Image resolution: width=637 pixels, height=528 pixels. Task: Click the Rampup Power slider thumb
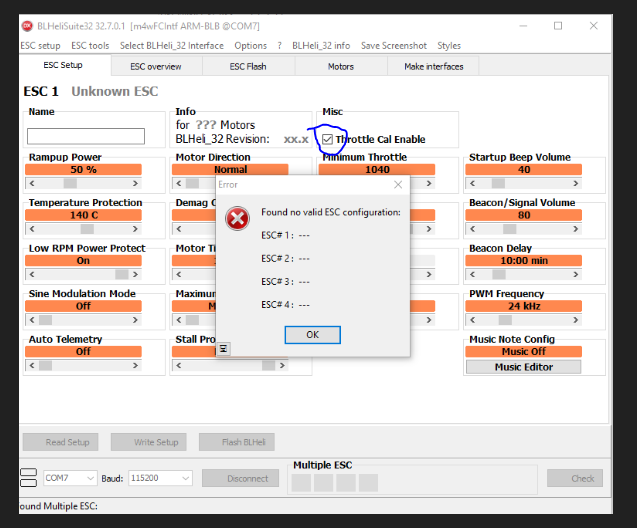point(70,184)
